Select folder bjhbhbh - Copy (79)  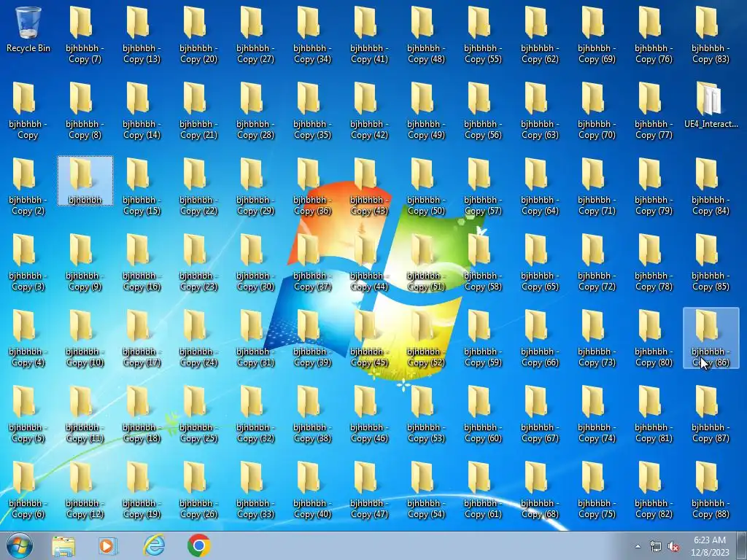(x=654, y=187)
